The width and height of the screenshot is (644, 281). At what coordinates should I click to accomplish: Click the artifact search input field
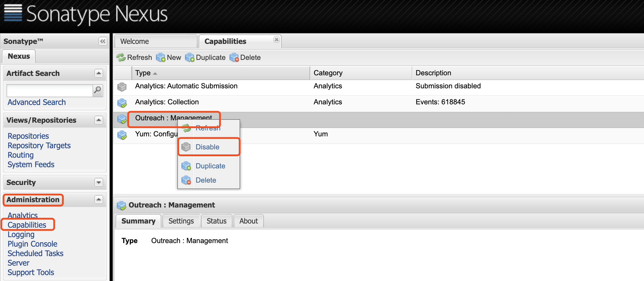(x=50, y=90)
